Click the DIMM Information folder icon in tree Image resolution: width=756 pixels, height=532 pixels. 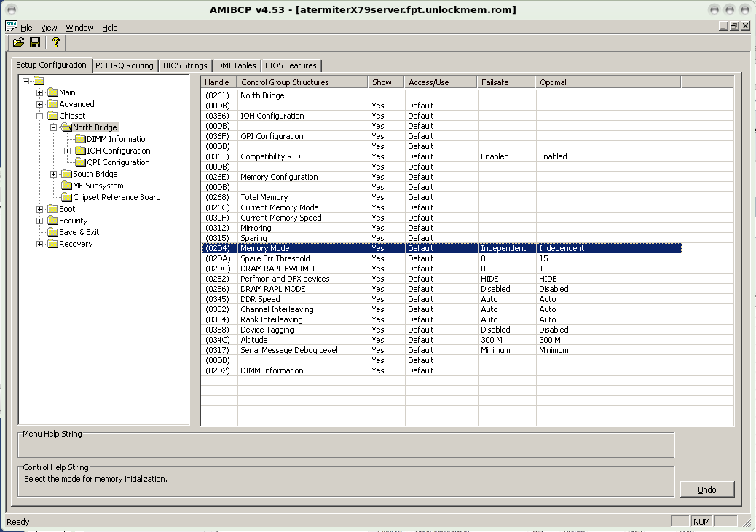[80, 139]
